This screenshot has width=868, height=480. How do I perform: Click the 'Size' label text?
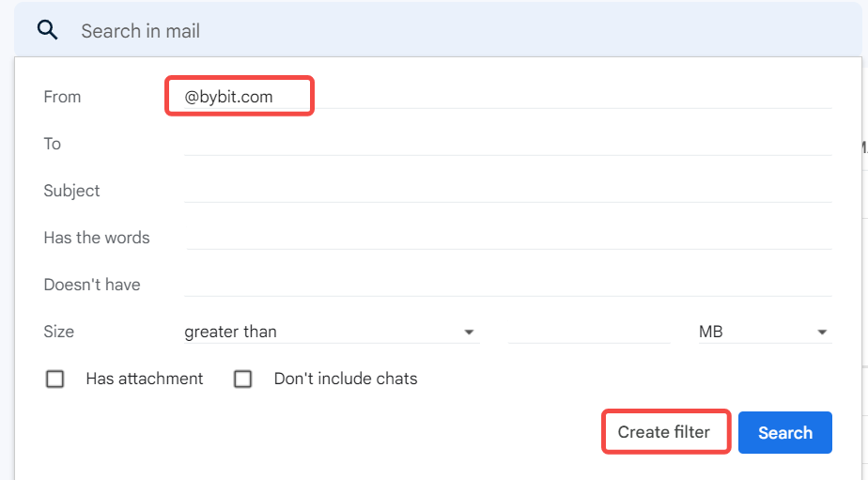coord(58,332)
